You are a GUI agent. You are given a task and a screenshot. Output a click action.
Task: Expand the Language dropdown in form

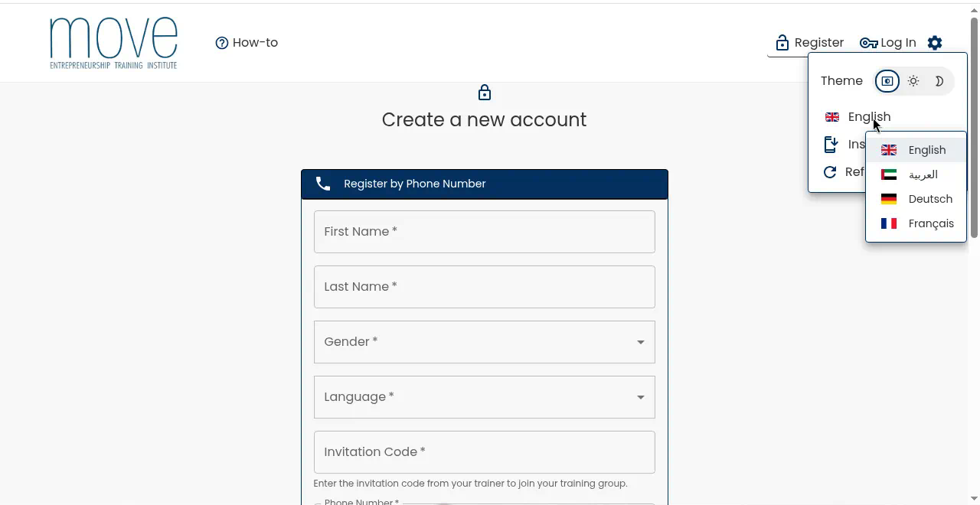pos(485,397)
